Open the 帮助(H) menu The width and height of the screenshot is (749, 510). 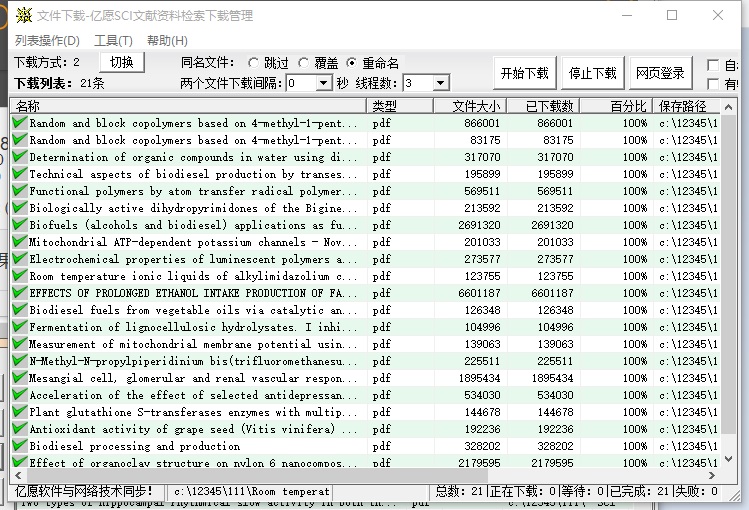click(x=167, y=41)
